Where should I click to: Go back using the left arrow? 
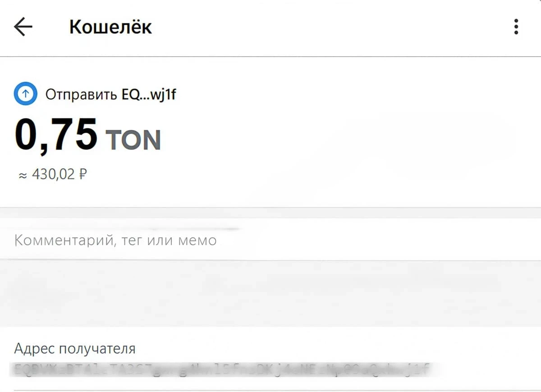point(23,27)
